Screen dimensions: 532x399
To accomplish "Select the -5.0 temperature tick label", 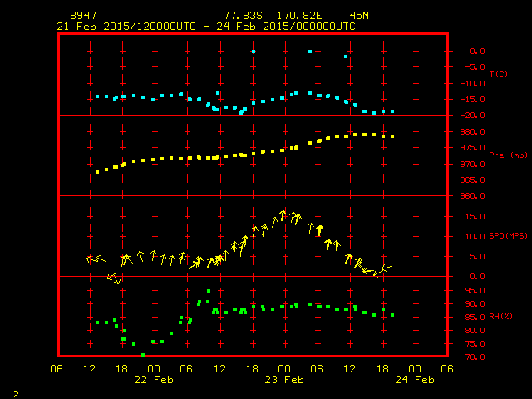I will pyautogui.click(x=475, y=66).
